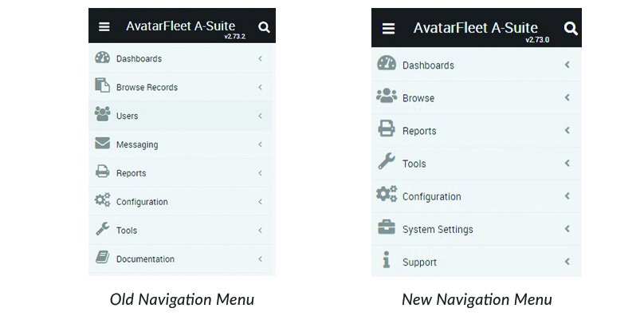Click the wrench icon in the new menu
The image size is (644, 316).
coord(387,161)
